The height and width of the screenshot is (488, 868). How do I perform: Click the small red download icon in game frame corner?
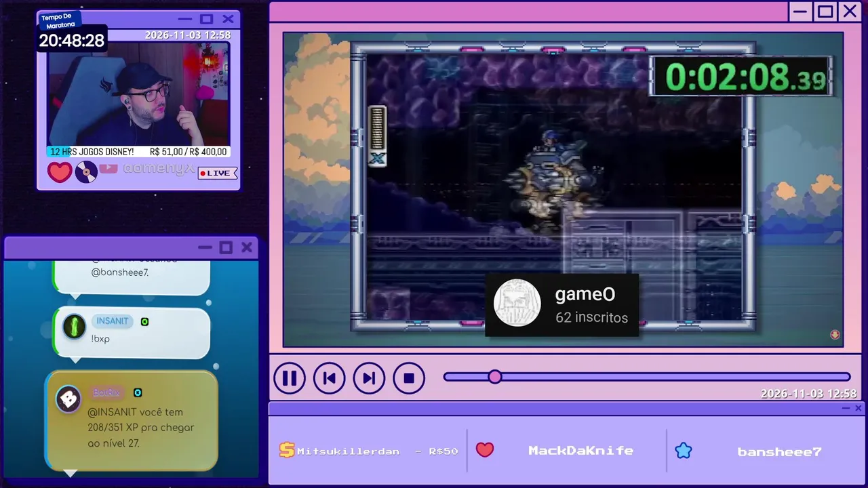pos(835,335)
